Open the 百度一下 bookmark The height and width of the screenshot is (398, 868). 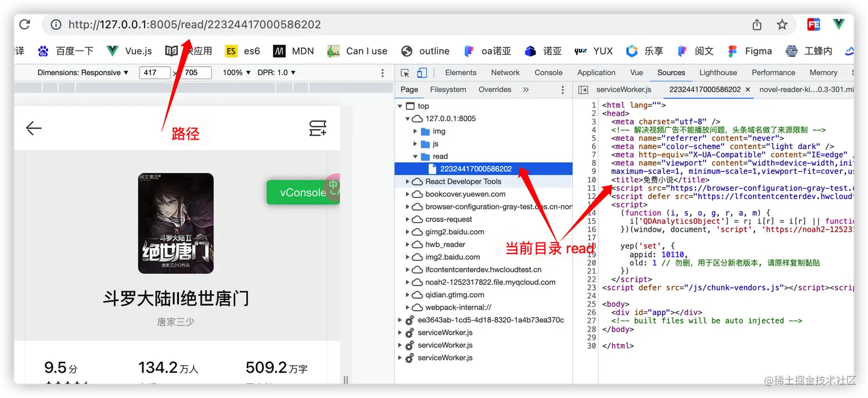(x=65, y=51)
